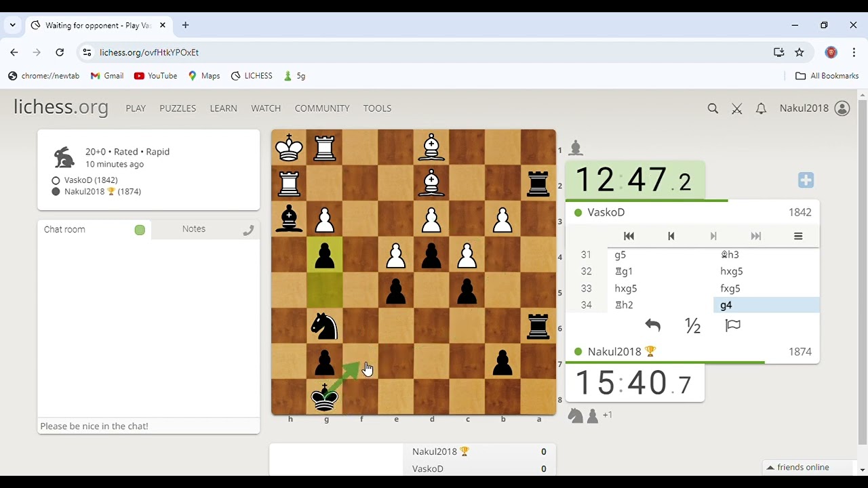Select move 31 g5 in move list
This screenshot has width=868, height=488.
(660, 254)
